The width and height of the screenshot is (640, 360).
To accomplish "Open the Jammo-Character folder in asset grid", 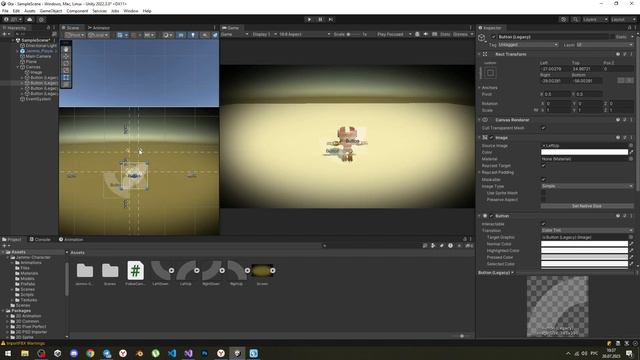I will (x=84, y=273).
